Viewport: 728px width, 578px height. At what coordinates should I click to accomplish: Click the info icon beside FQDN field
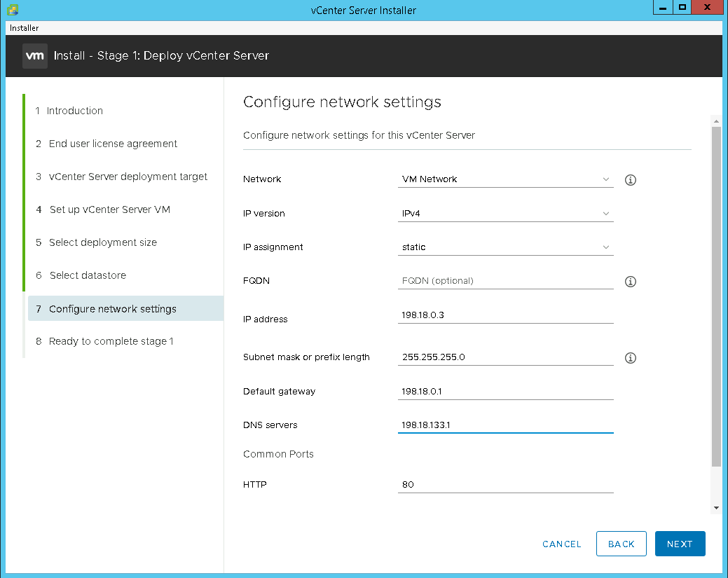630,282
